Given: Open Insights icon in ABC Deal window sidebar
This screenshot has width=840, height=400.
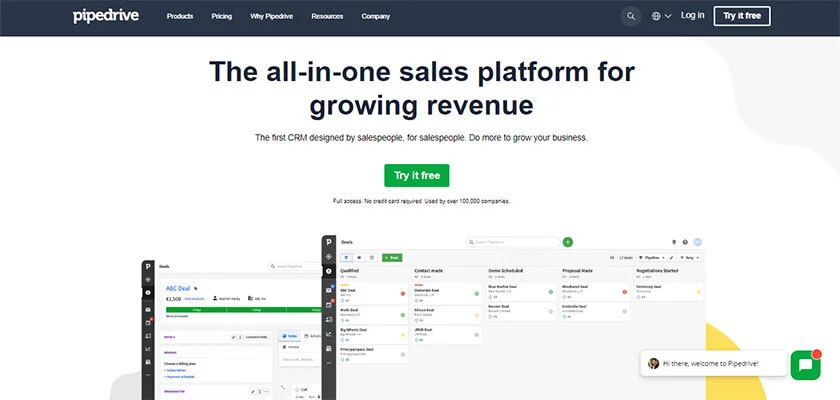Looking at the screenshot, I should (148, 349).
